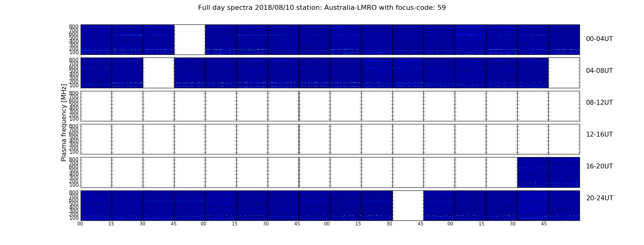Select the "20-24UT" panel label
The height and width of the screenshot is (245, 644).
coord(599,198)
